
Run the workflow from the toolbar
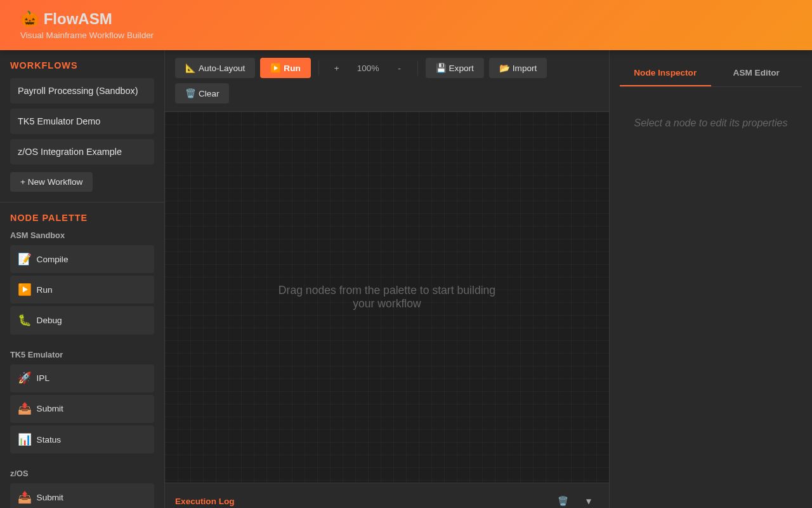pos(285,68)
